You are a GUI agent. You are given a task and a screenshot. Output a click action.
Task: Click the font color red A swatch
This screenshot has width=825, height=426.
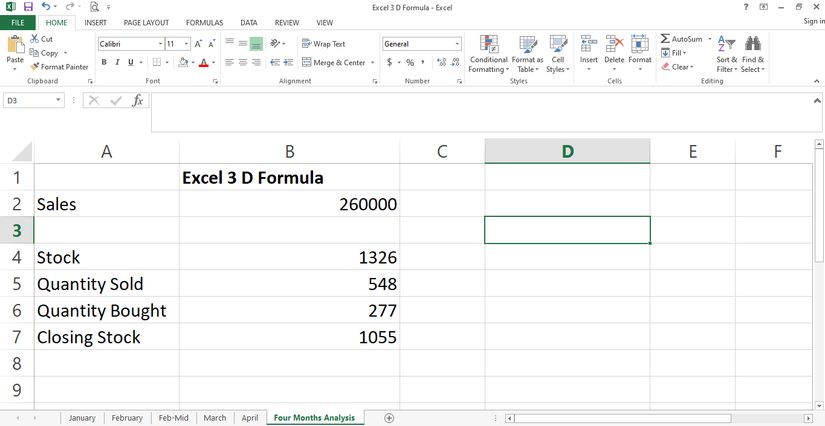(203, 62)
